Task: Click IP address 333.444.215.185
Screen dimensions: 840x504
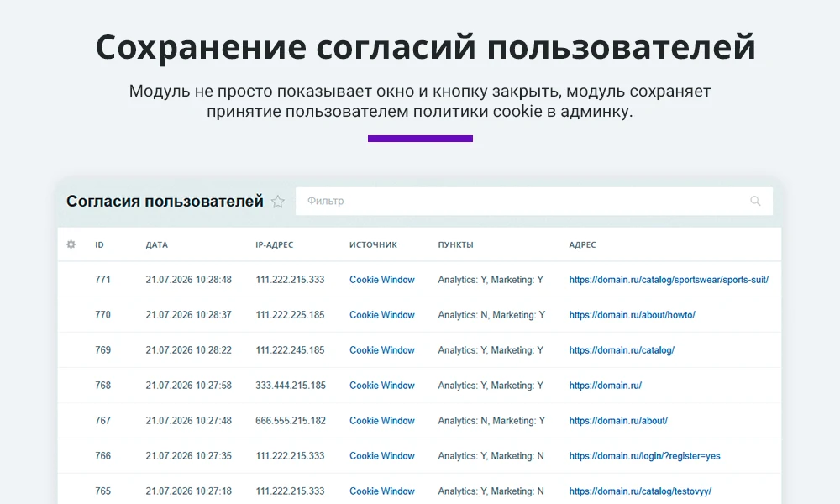Action: tap(291, 386)
